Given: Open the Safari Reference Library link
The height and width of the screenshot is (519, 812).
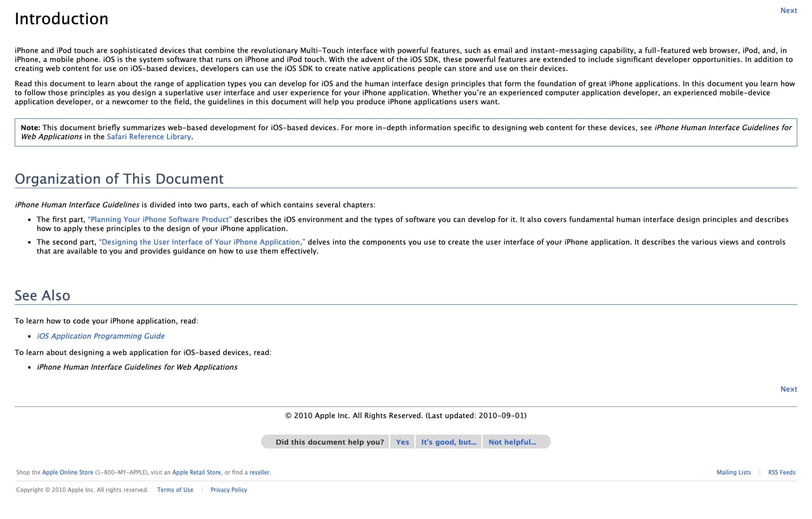Looking at the screenshot, I should click(x=149, y=137).
